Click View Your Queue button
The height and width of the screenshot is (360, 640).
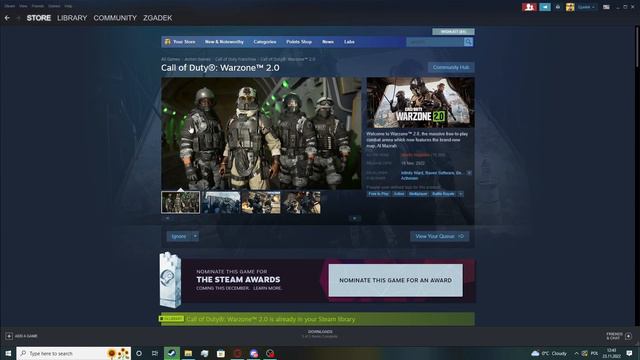440,236
